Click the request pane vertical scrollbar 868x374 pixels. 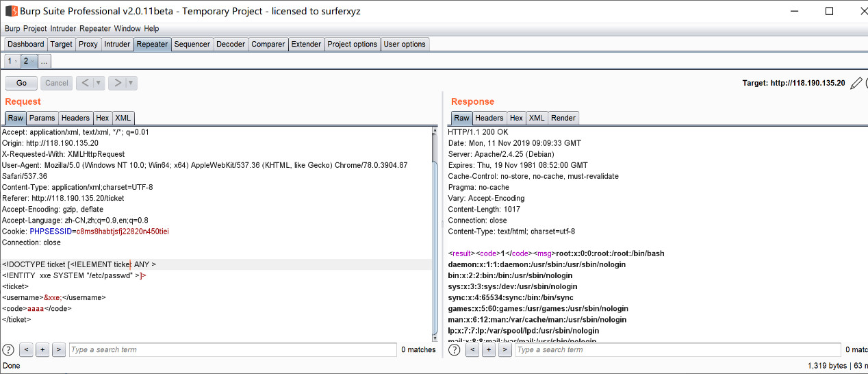pos(435,233)
